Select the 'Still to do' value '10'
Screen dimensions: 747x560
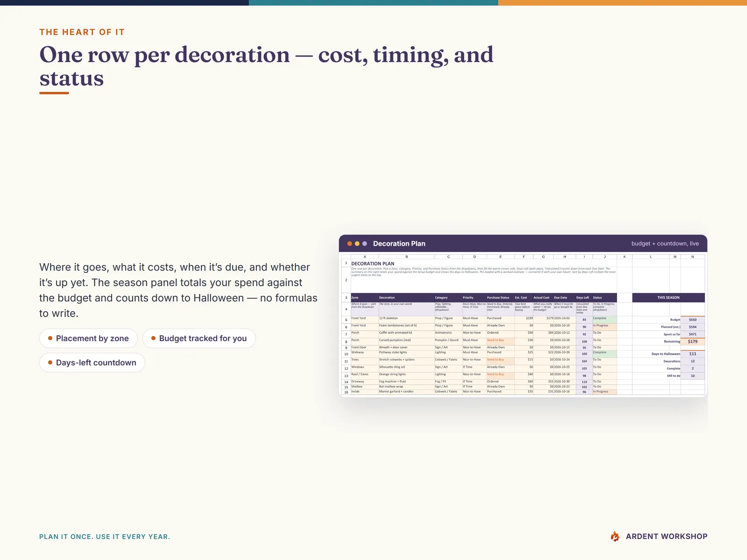692,376
